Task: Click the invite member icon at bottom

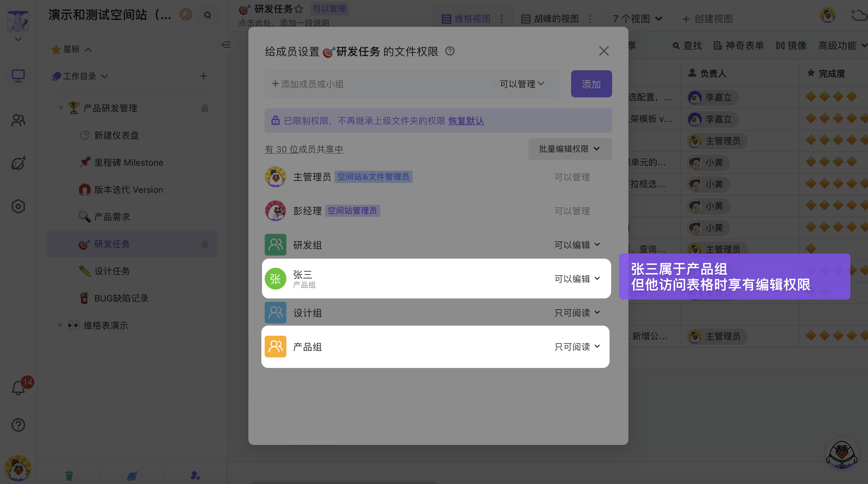Action: point(195,476)
